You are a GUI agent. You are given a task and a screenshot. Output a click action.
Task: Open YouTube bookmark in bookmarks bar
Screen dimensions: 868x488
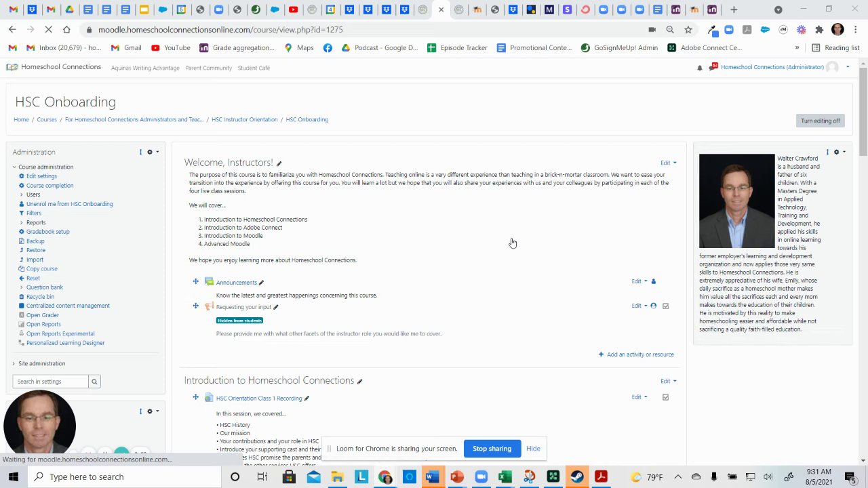(x=171, y=48)
